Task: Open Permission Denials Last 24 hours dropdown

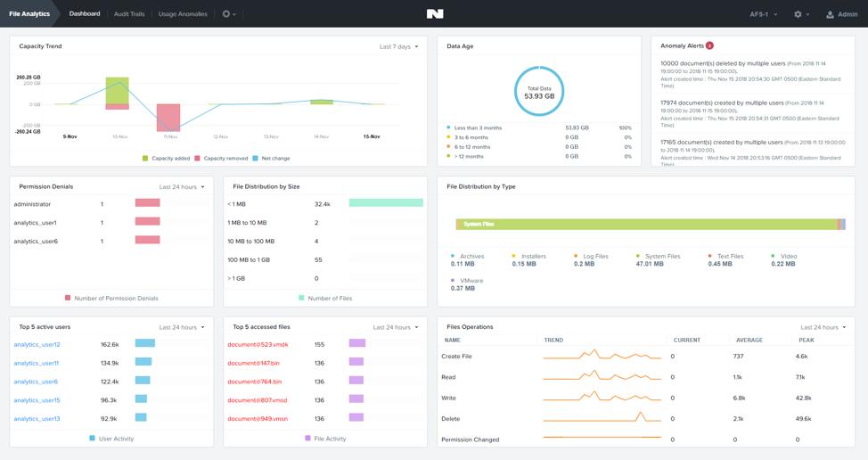Action: click(x=182, y=186)
